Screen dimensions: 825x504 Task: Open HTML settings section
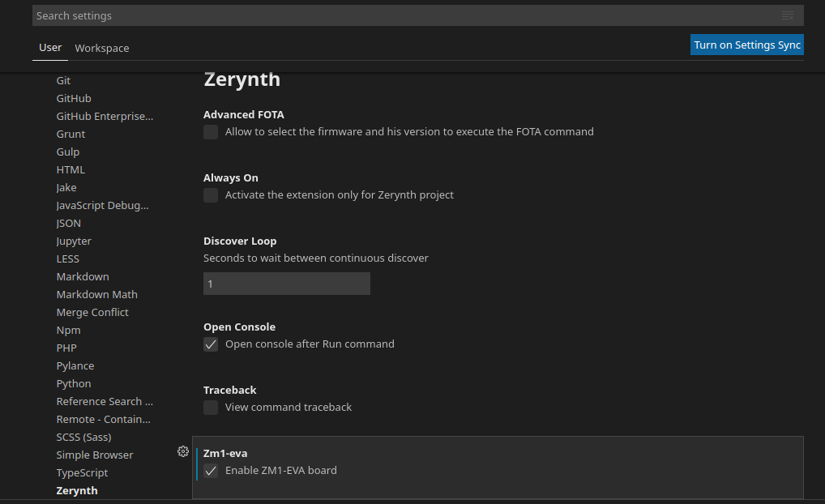click(71, 170)
